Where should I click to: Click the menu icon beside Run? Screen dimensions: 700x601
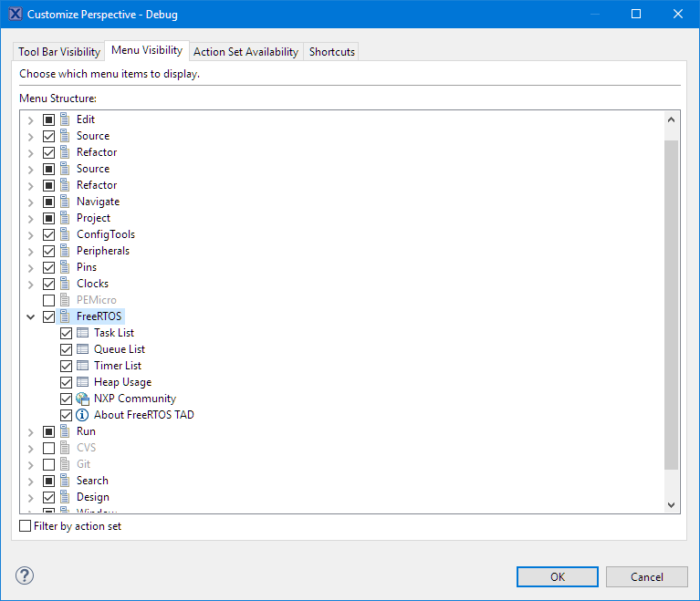tap(65, 431)
